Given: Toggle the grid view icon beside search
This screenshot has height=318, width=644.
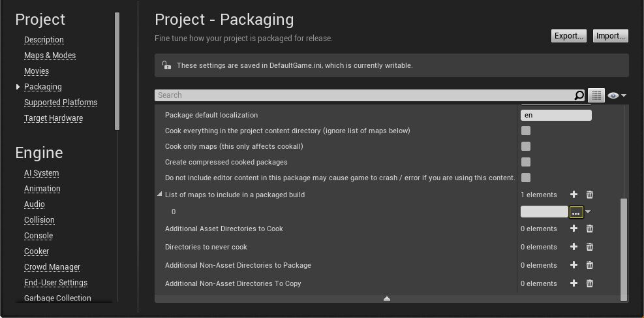Looking at the screenshot, I should point(596,95).
